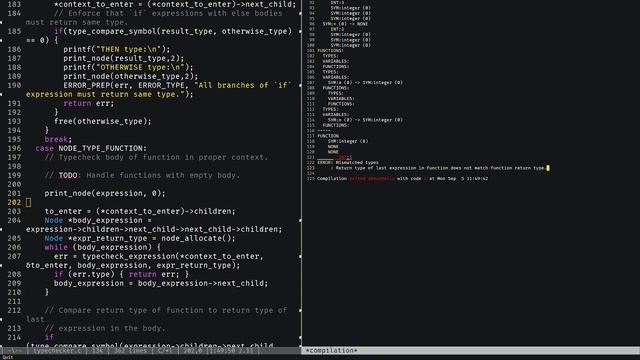Click 'free(otherwise_type);' on line 193
Image resolution: width=640 pixels, height=360 pixels.
tap(102, 121)
